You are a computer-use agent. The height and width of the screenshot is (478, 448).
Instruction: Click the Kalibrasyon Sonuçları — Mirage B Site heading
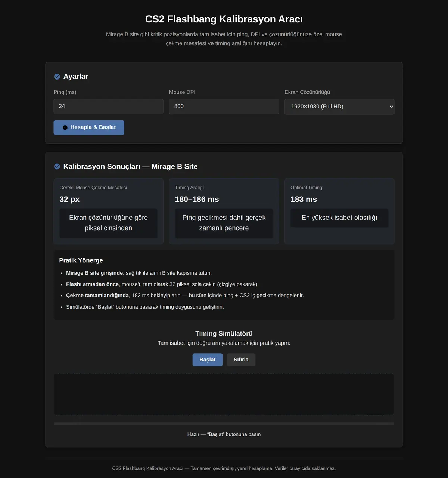point(130,166)
